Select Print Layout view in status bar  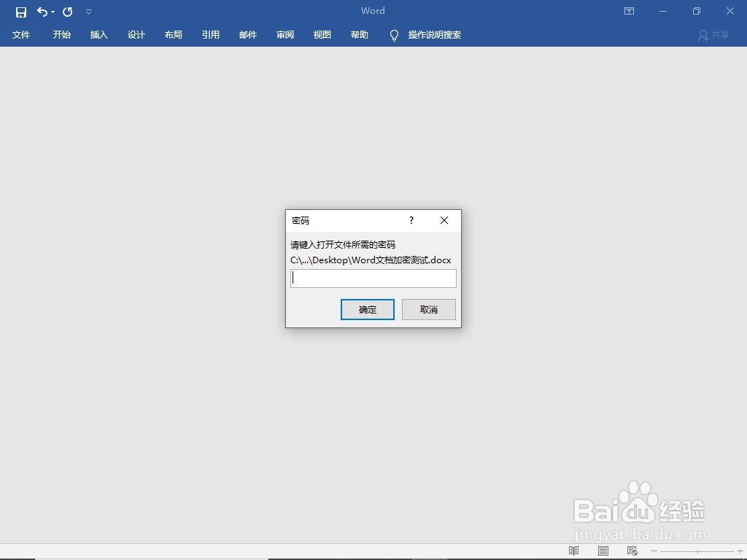coord(603,551)
